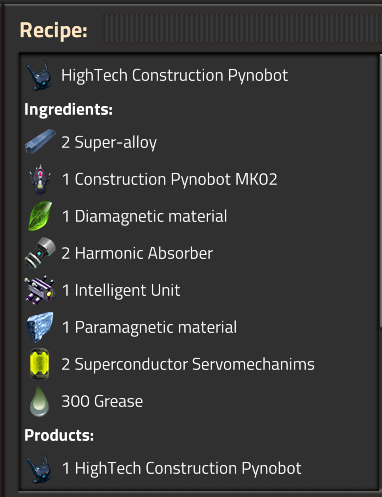The width and height of the screenshot is (382, 497).
Task: Click the Harmonic Absorber icon
Action: [x=40, y=253]
